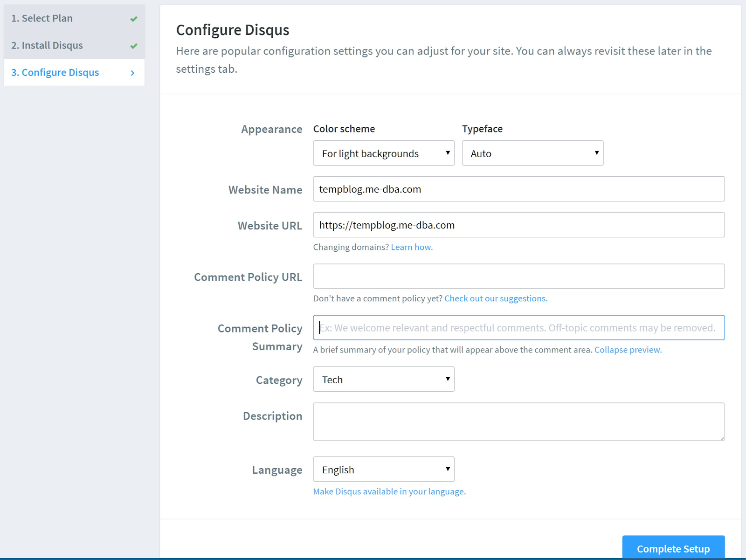Click the green checkmark beside Install Disqus
Viewport: 746px width, 560px height.
(134, 46)
